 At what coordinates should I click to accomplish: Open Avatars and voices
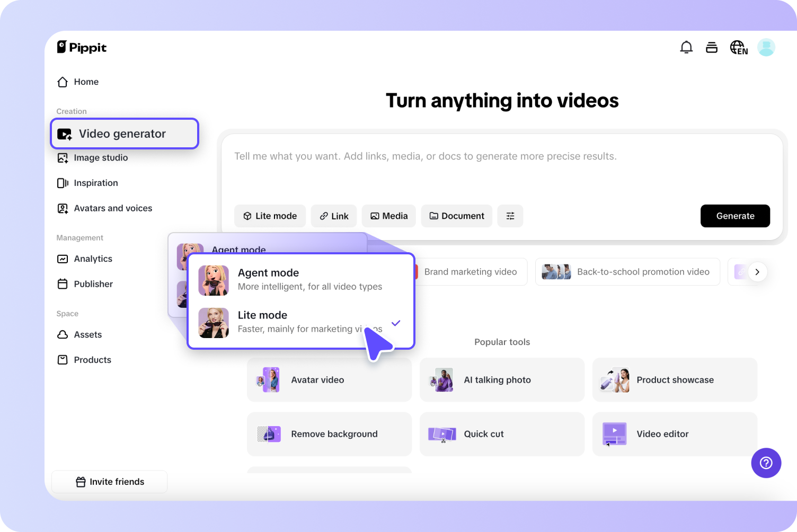click(105, 208)
